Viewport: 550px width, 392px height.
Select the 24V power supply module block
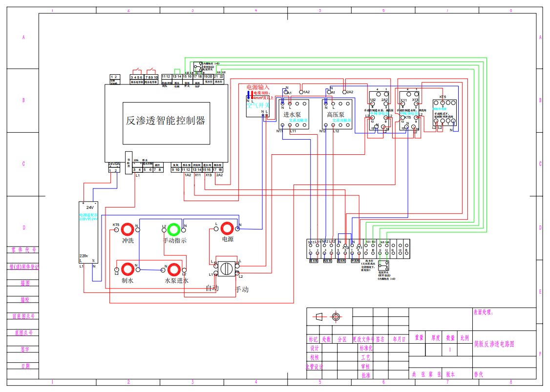[88, 232]
